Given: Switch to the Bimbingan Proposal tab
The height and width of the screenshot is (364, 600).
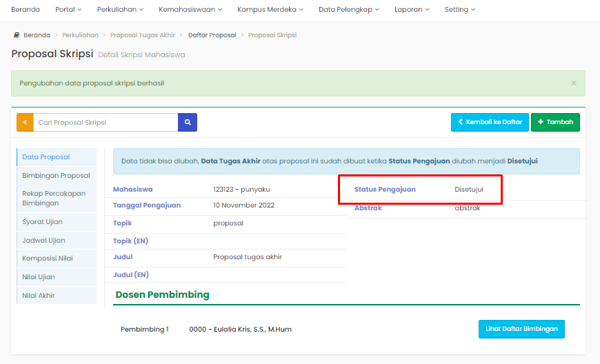Looking at the screenshot, I should pyautogui.click(x=56, y=176).
